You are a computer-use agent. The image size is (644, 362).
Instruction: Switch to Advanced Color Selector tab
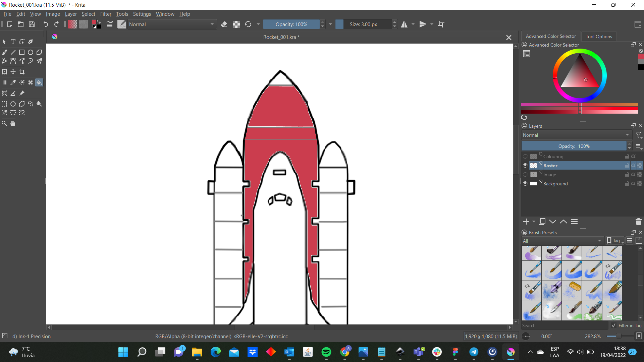551,36
